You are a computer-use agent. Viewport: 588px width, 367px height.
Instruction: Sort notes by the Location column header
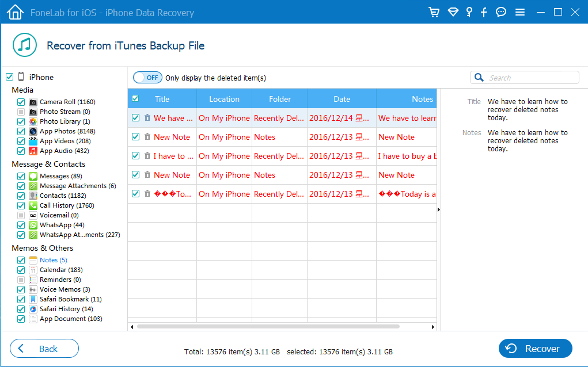click(x=224, y=99)
